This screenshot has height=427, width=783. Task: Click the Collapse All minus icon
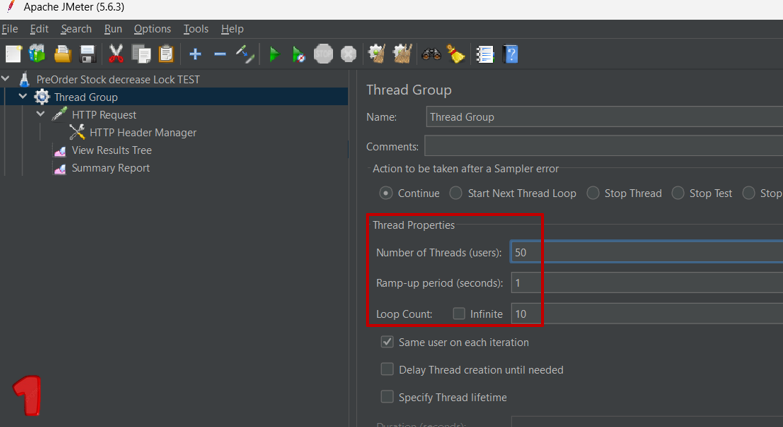pyautogui.click(x=220, y=54)
